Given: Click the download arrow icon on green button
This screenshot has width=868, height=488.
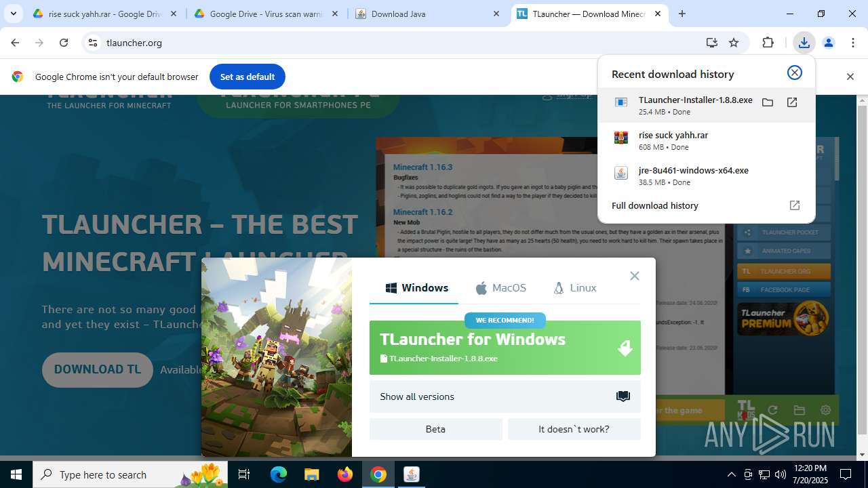Looking at the screenshot, I should point(625,348).
